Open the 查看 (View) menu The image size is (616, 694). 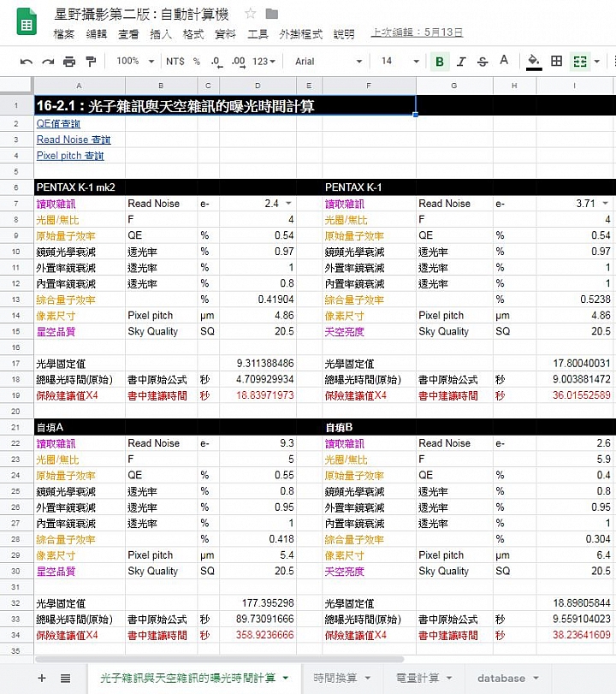pos(128,34)
